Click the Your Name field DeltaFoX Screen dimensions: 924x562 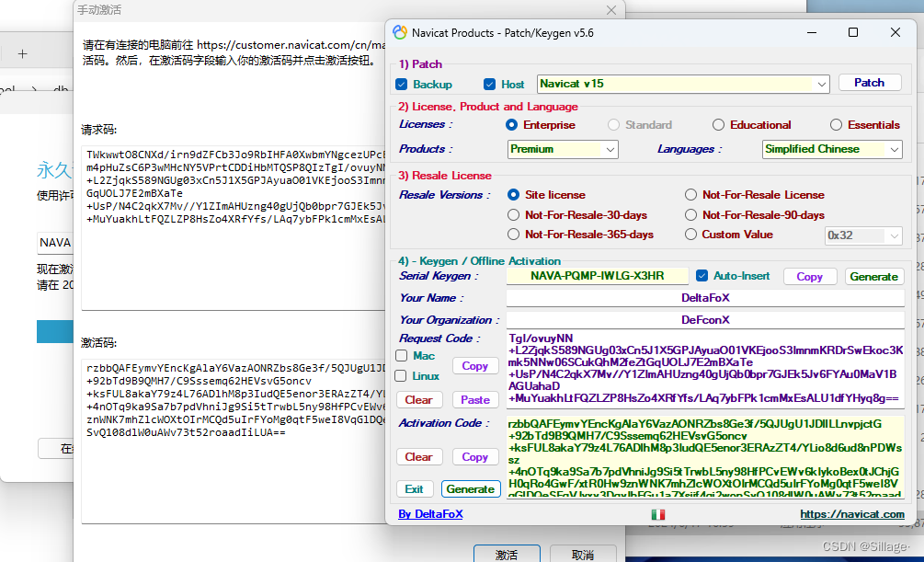(x=705, y=298)
